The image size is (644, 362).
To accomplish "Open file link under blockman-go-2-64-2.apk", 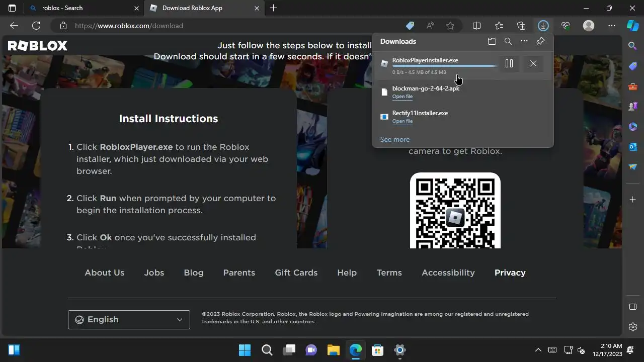I will 402,97.
